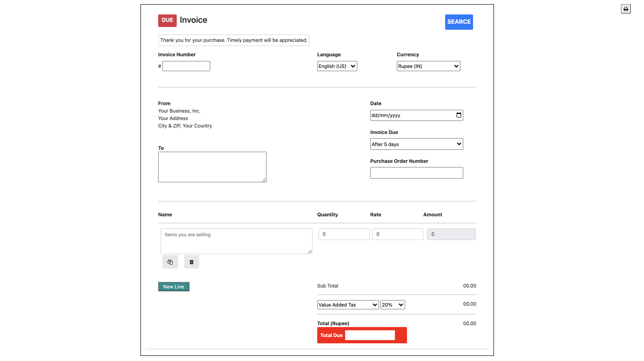Open the Value Added Tax type dropdown
644x361 pixels.
348,305
